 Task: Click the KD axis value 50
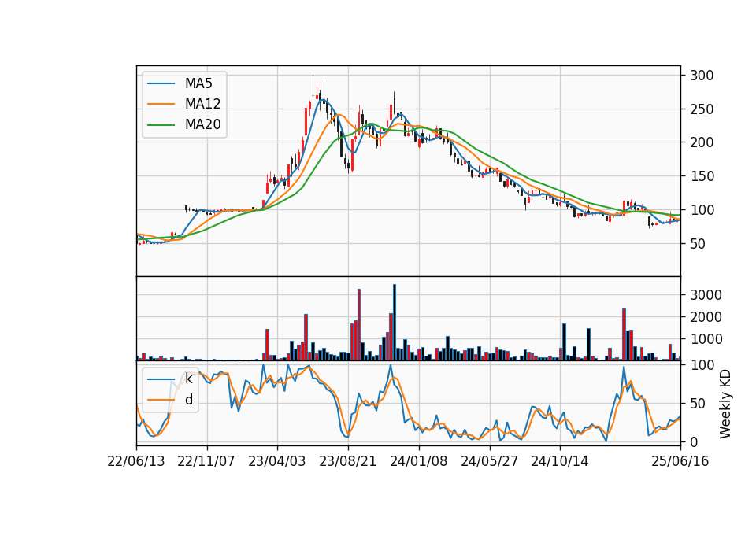(x=698, y=404)
